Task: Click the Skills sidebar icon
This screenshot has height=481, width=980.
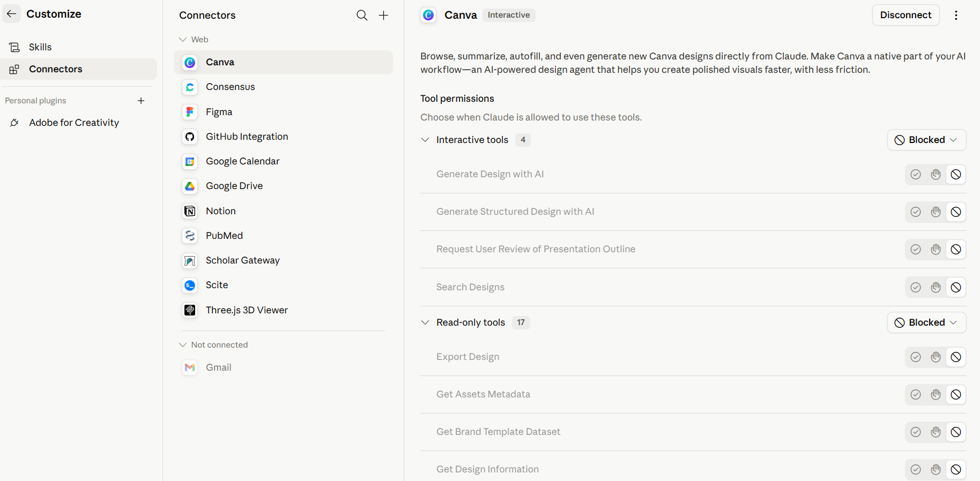Action: pyautogui.click(x=14, y=47)
